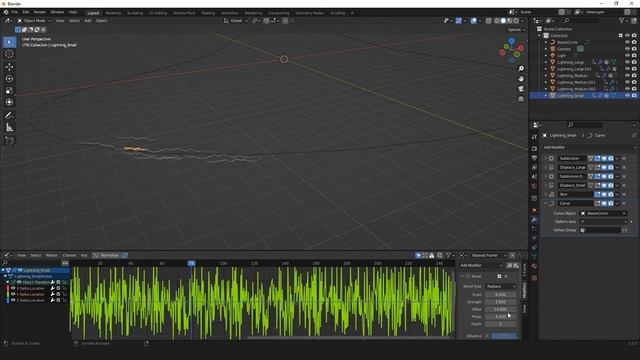Click Displace_Large modifier icon
The width and height of the screenshot is (640, 360).
(552, 167)
